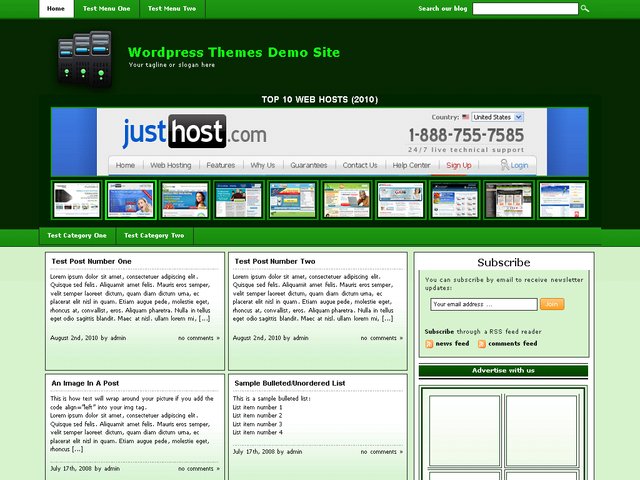The height and width of the screenshot is (480, 640).
Task: Click no comments under Test Post Number One
Action: 199,338
